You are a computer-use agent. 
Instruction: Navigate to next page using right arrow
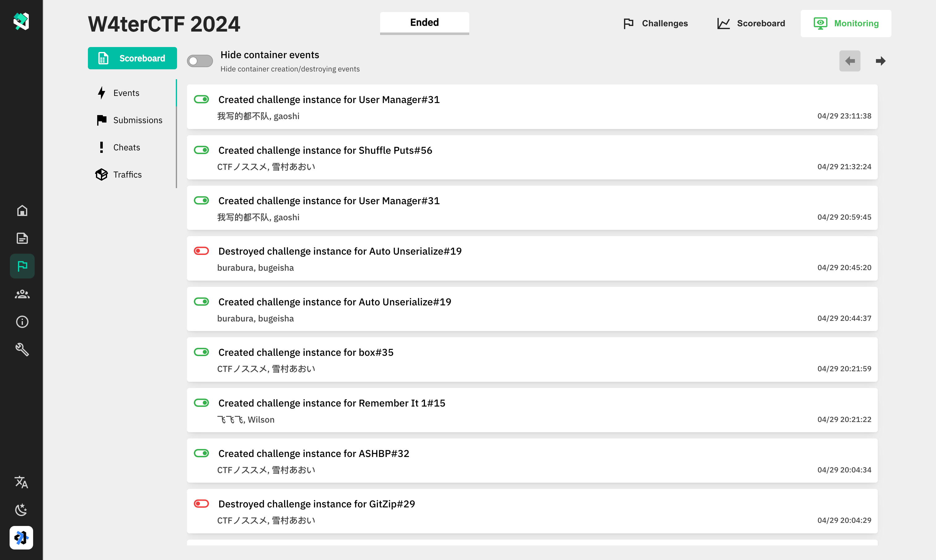(x=881, y=61)
